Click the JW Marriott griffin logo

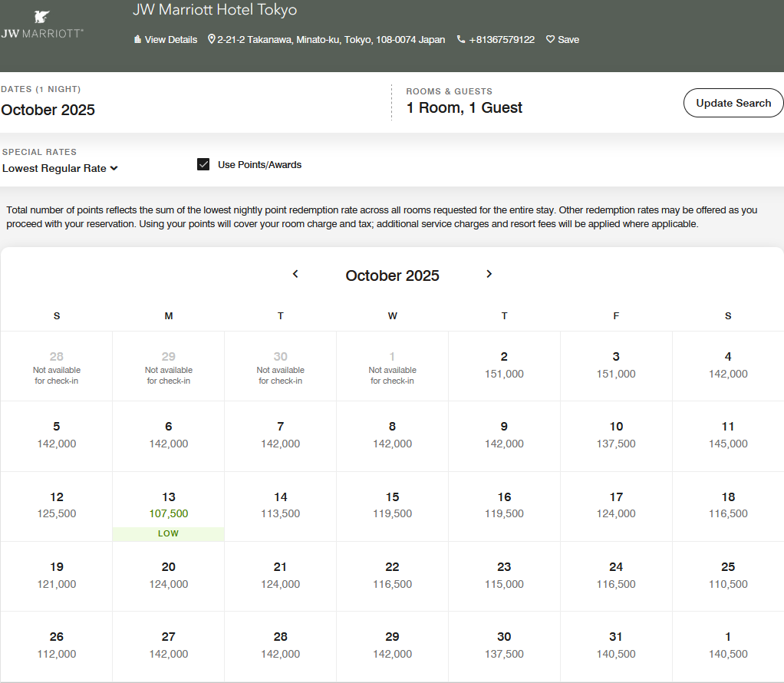point(42,17)
